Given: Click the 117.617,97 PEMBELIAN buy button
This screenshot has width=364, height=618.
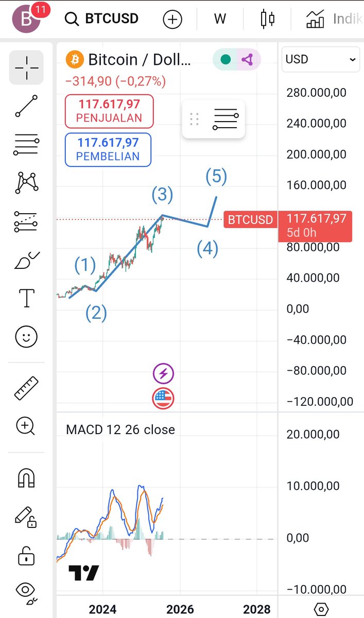Looking at the screenshot, I should click(108, 150).
